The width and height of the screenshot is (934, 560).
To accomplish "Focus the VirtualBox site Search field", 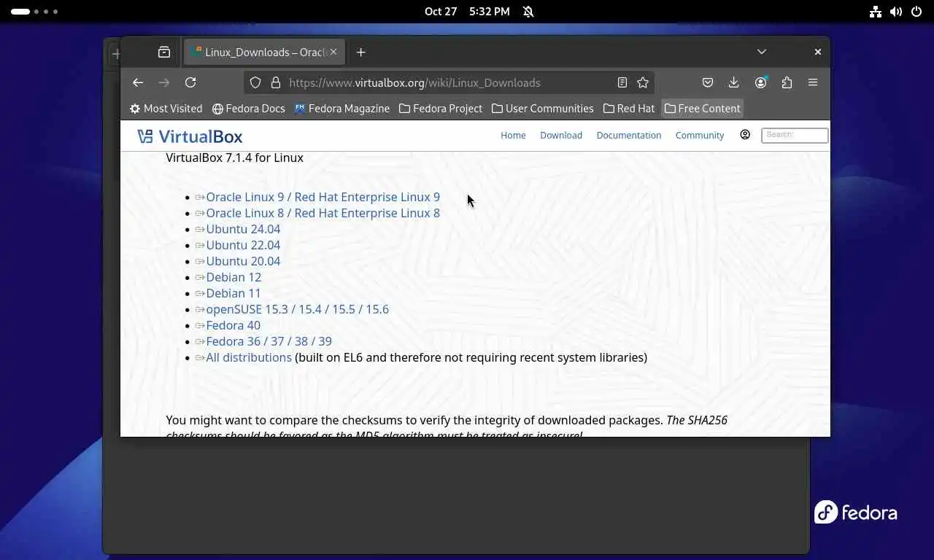I will coord(795,135).
